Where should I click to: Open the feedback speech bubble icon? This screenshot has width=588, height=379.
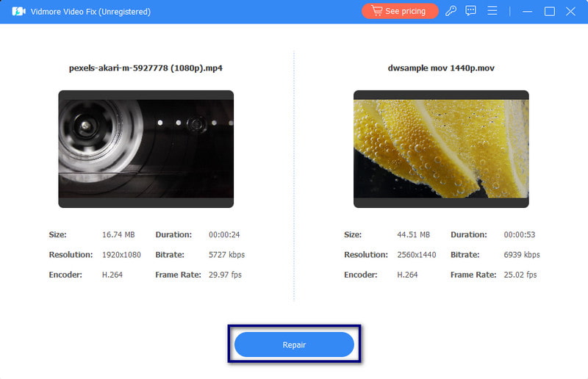point(471,11)
